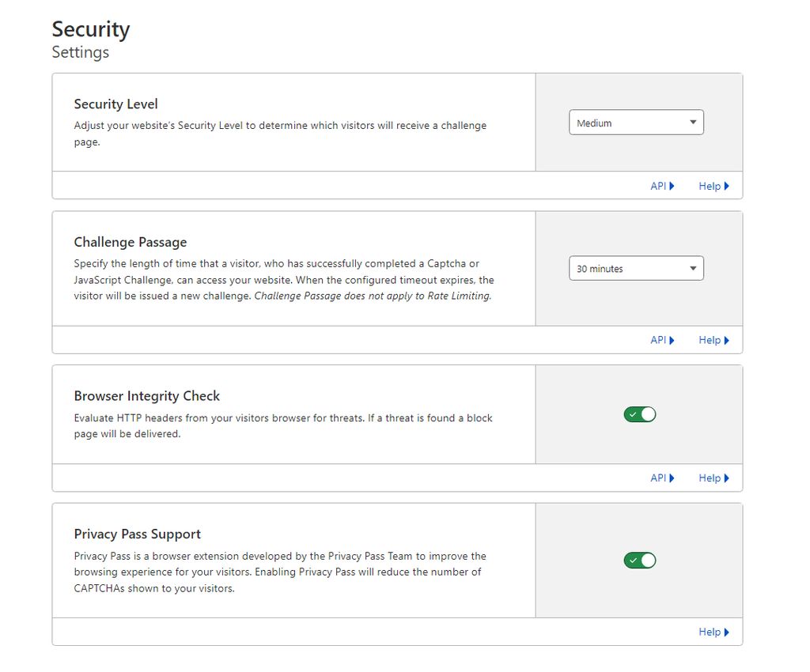810x672 pixels.
Task: Click the arrow icon beside Challenge Passage API link
Action: [672, 340]
